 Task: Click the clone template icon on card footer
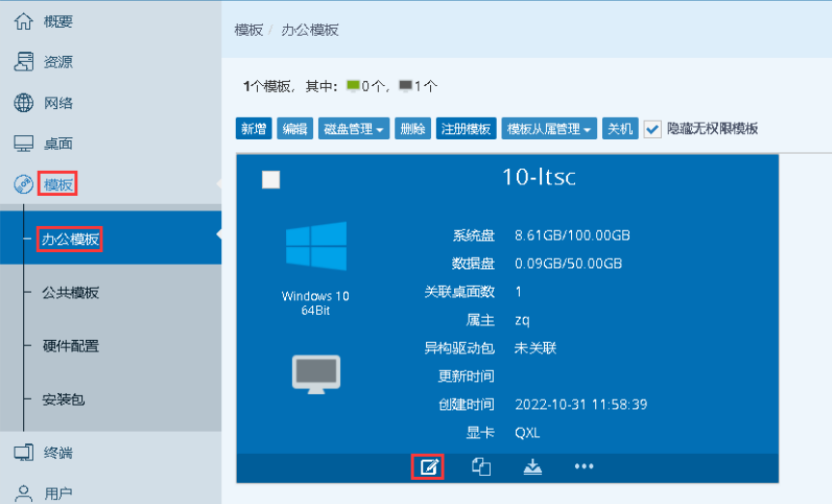[x=480, y=467]
